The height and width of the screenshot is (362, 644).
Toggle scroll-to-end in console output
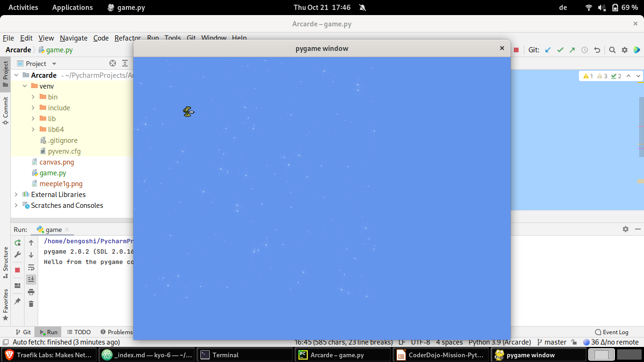(x=31, y=279)
